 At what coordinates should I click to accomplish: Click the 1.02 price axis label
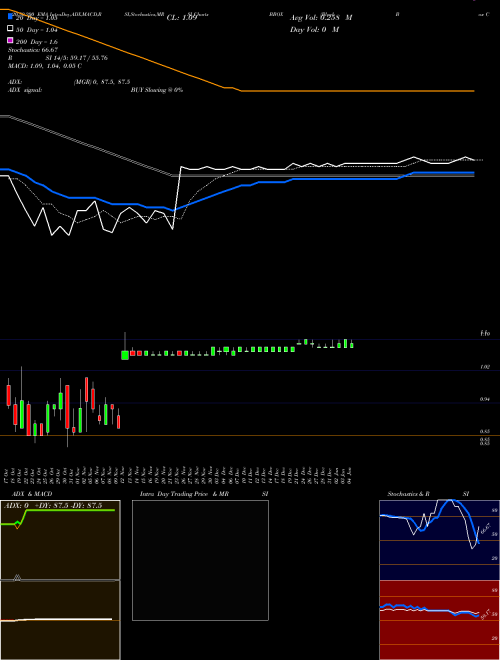[485, 367]
